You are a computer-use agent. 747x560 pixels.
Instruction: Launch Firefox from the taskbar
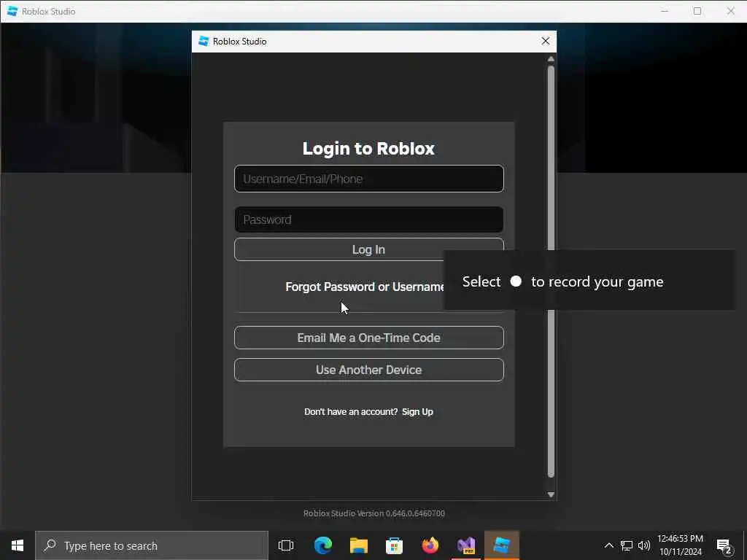click(430, 545)
